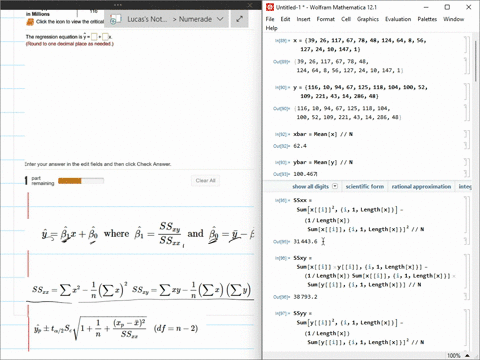Click the prediction interval formula with df = n - 2
This screenshot has width=480, height=360.
(116, 328)
